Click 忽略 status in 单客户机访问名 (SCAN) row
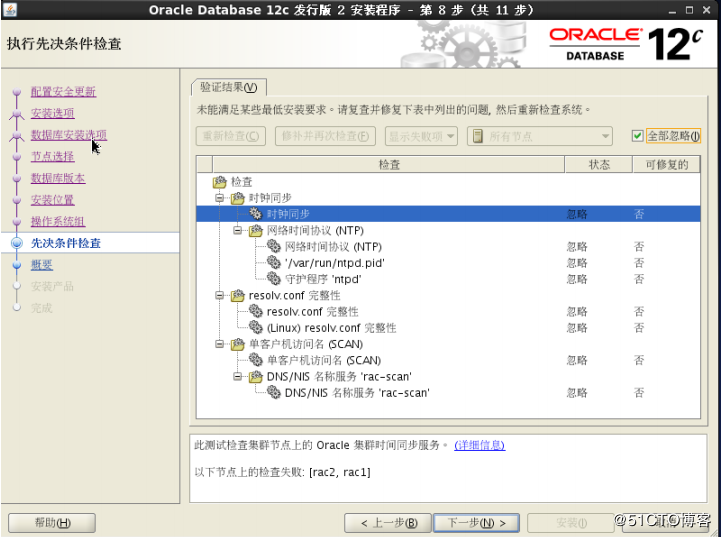The height and width of the screenshot is (537, 721). [x=577, y=360]
